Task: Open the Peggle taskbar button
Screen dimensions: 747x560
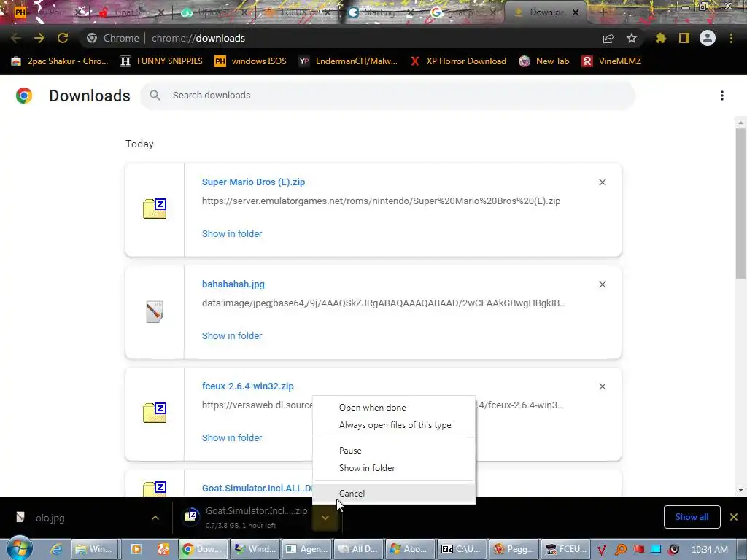Action: tap(513, 549)
